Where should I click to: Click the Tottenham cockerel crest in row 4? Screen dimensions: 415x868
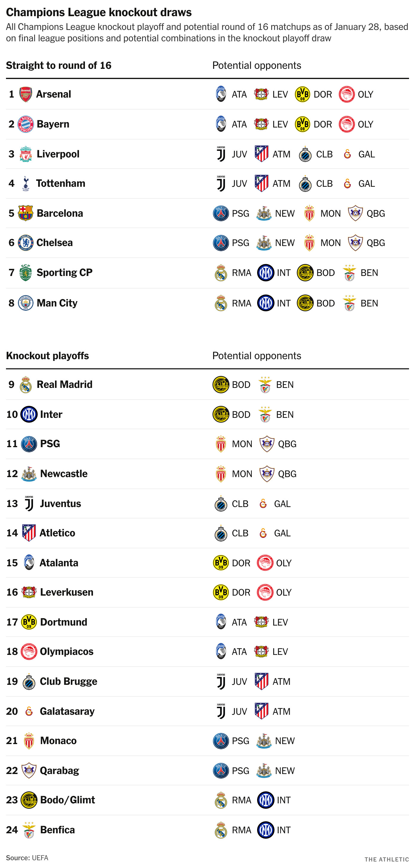pos(26,184)
